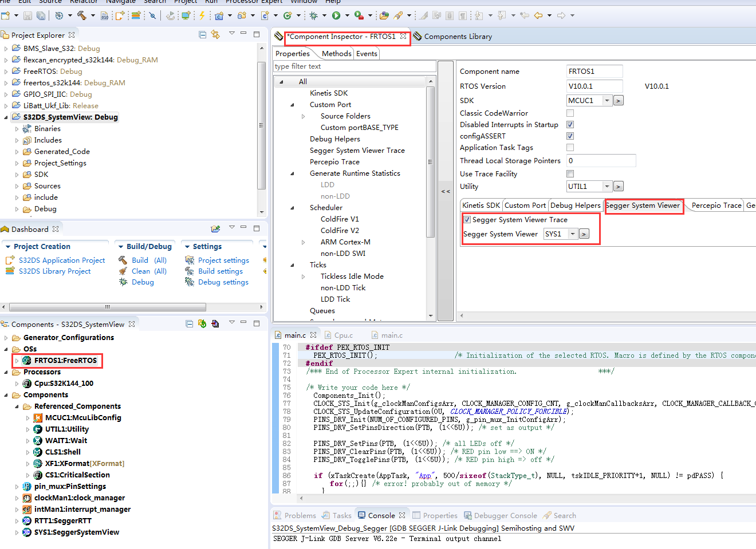
Task: Click the Build (All) link
Action: tap(149, 260)
